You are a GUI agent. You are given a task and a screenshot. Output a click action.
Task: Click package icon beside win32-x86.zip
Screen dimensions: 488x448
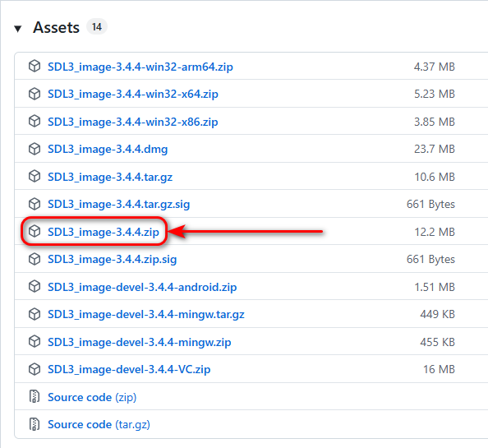[x=35, y=121]
